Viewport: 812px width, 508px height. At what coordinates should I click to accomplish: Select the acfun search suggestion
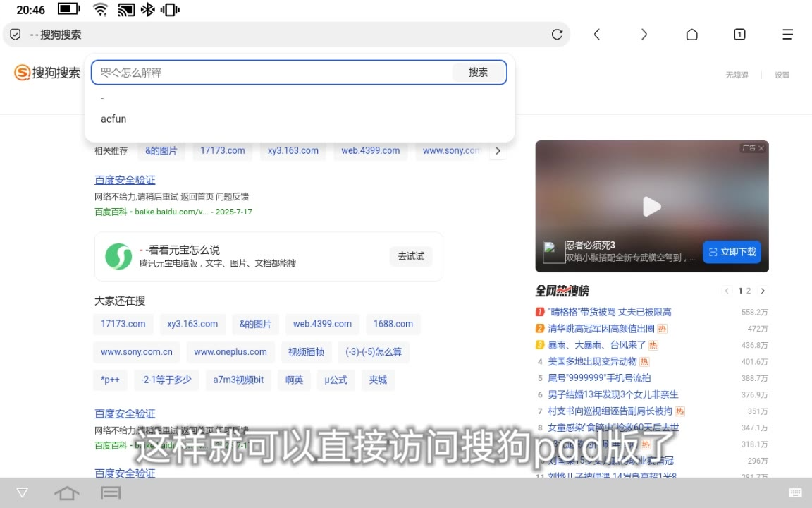[113, 119]
